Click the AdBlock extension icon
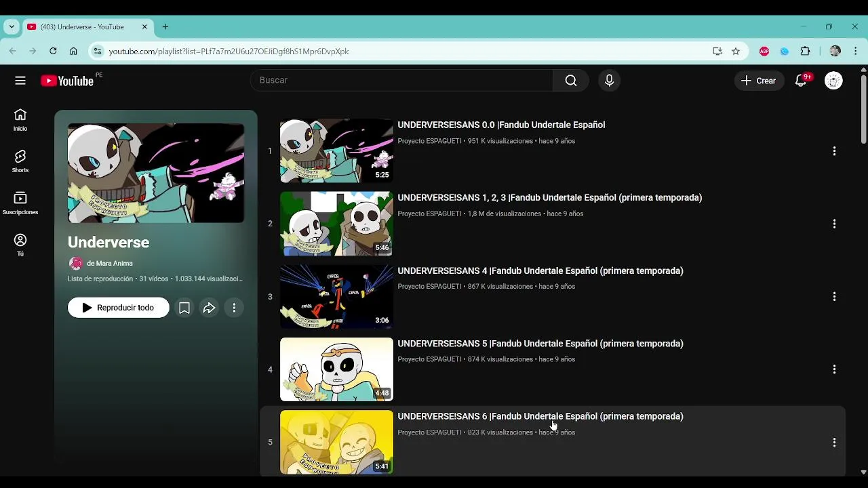This screenshot has height=488, width=868. point(764,51)
